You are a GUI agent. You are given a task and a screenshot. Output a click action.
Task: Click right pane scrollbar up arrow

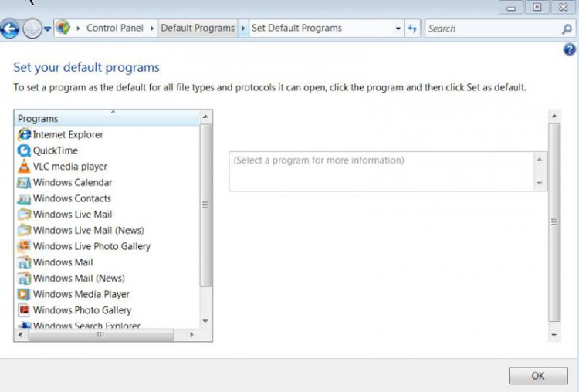point(554,117)
